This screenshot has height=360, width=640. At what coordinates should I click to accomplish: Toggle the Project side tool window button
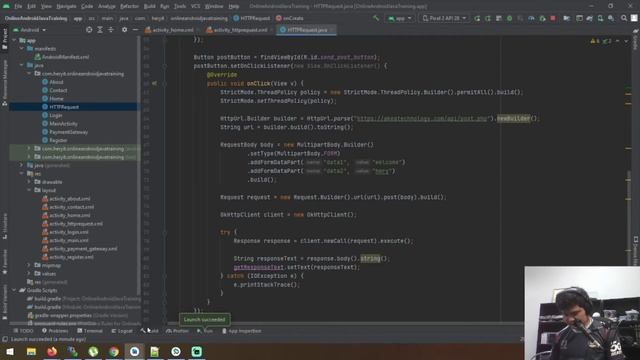4,39
